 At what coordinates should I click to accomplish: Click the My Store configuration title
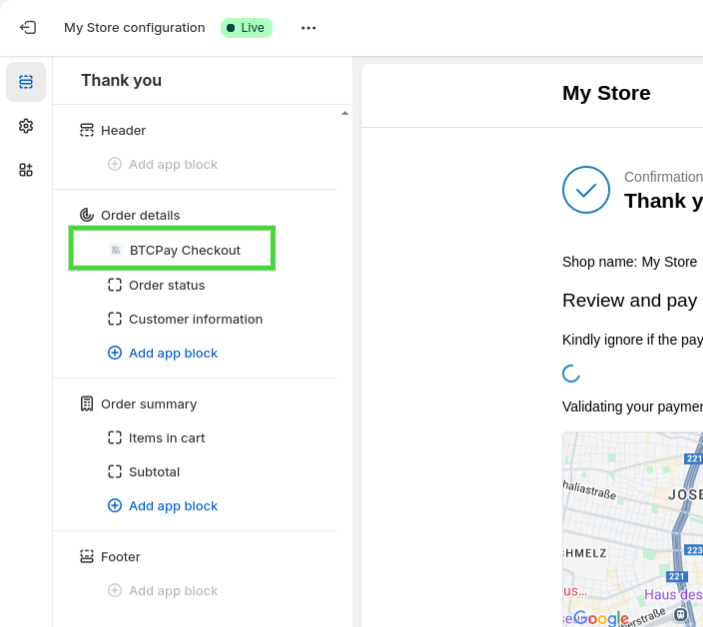(135, 28)
